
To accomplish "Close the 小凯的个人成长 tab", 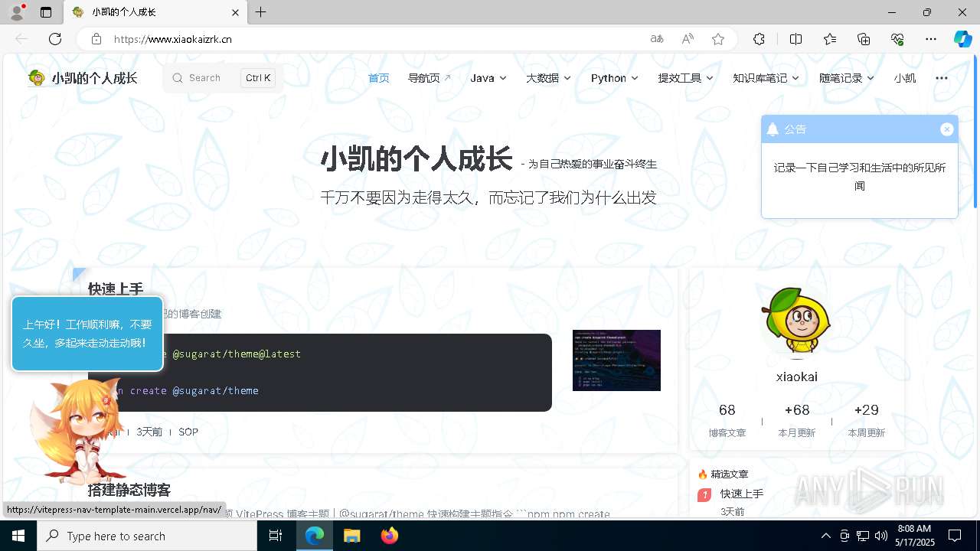I will click(x=236, y=12).
